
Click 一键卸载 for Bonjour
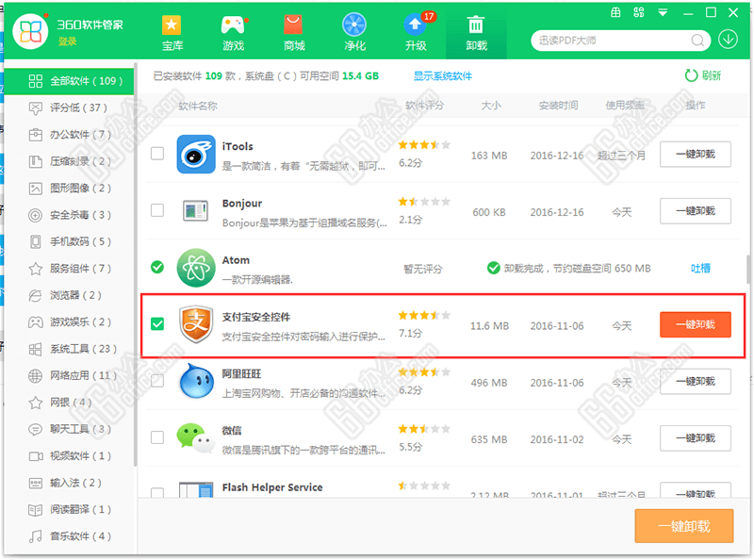tap(696, 211)
